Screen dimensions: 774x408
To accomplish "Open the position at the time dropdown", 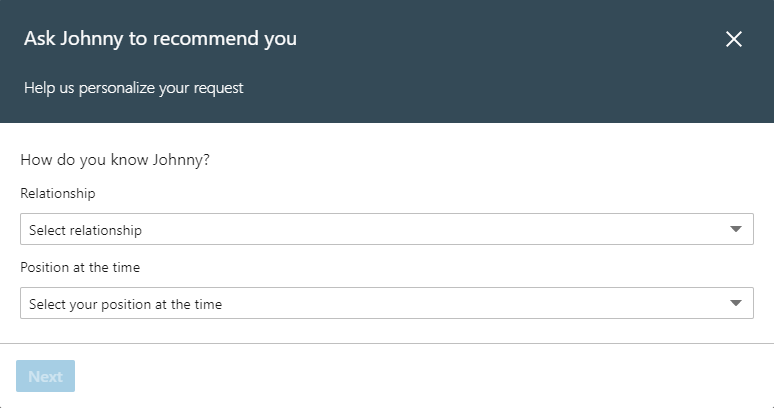I will [386, 304].
